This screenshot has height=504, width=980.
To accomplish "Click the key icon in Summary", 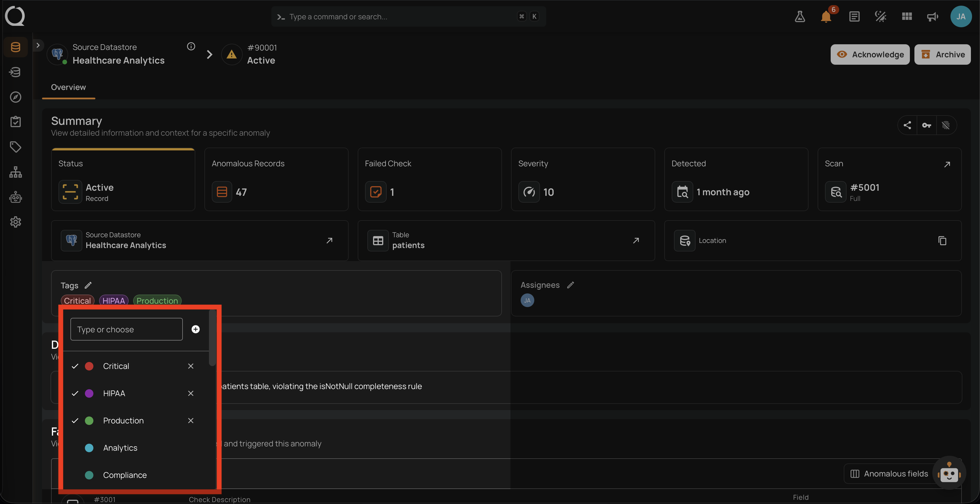I will (x=927, y=125).
